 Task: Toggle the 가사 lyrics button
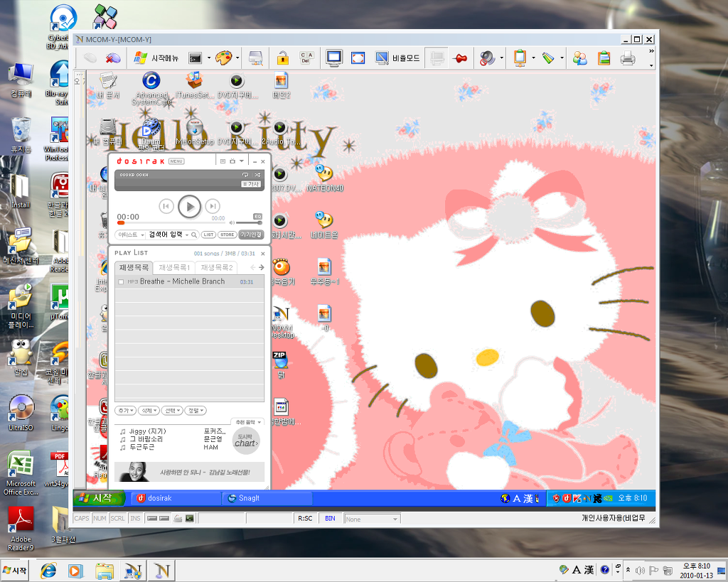pyautogui.click(x=251, y=184)
